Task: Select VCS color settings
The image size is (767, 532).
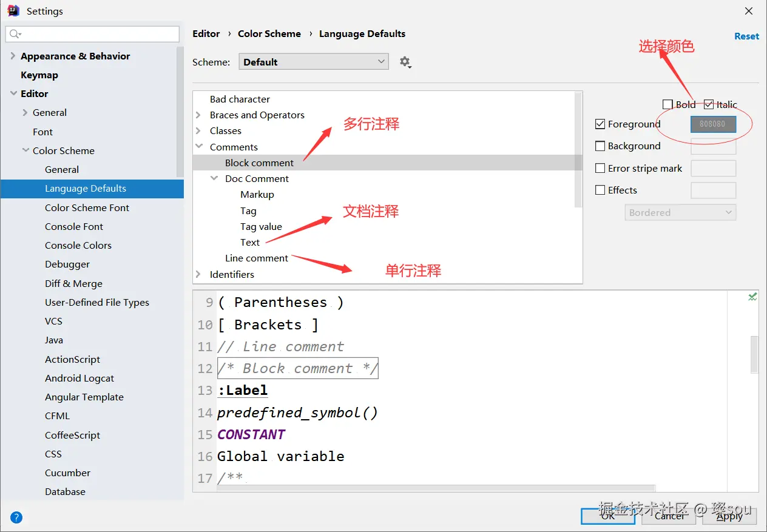Action: pyautogui.click(x=53, y=321)
